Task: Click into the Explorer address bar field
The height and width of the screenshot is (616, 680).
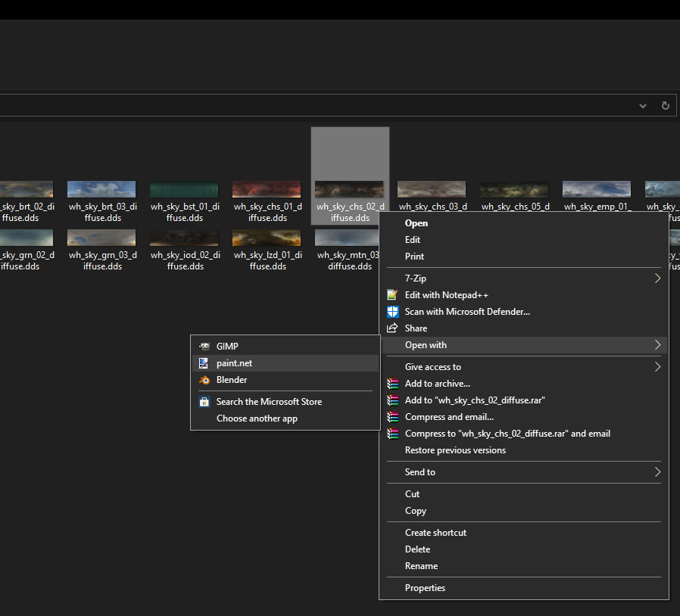Action: click(317, 106)
